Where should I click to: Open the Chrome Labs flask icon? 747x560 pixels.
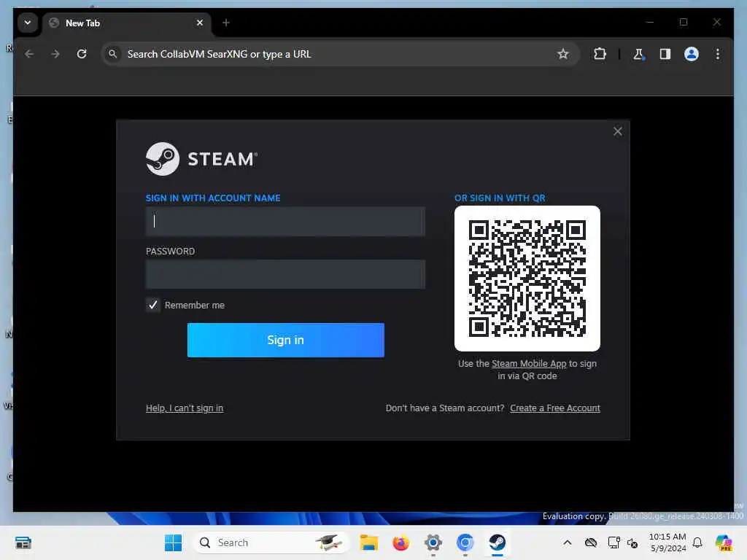638,54
